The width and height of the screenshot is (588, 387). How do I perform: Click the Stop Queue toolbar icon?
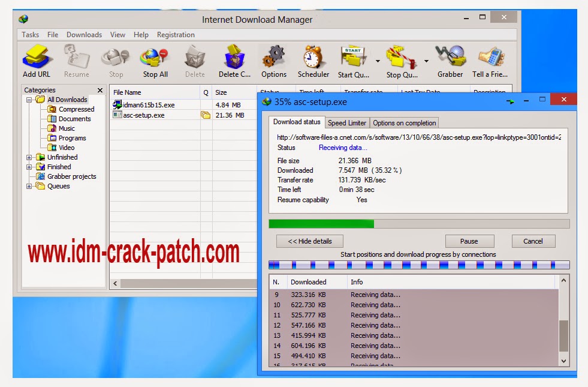tap(402, 61)
